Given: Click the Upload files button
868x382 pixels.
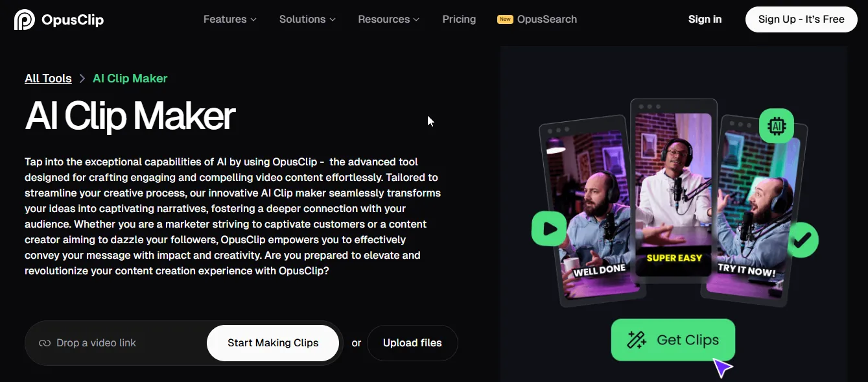Looking at the screenshot, I should click(412, 343).
